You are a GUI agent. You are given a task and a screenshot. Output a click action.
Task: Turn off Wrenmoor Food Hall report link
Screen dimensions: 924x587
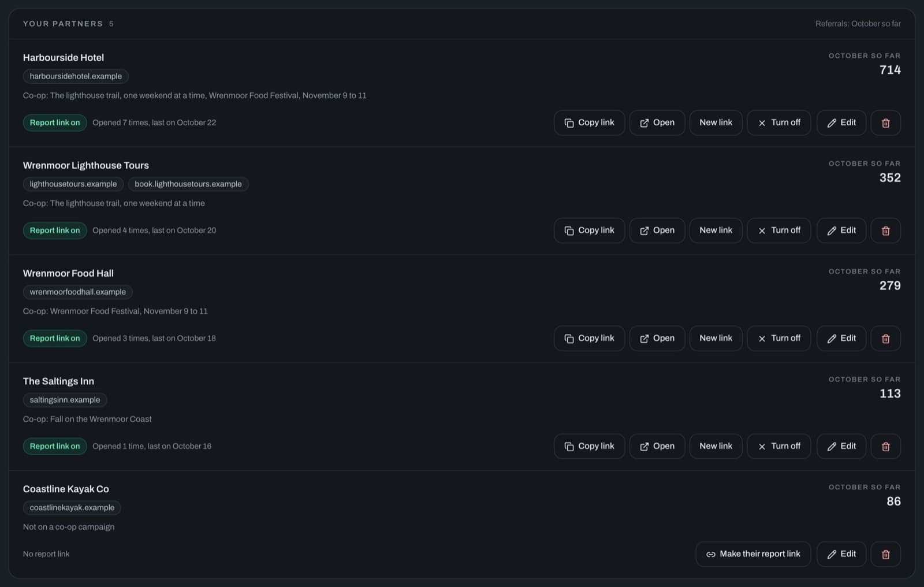pyautogui.click(x=779, y=339)
